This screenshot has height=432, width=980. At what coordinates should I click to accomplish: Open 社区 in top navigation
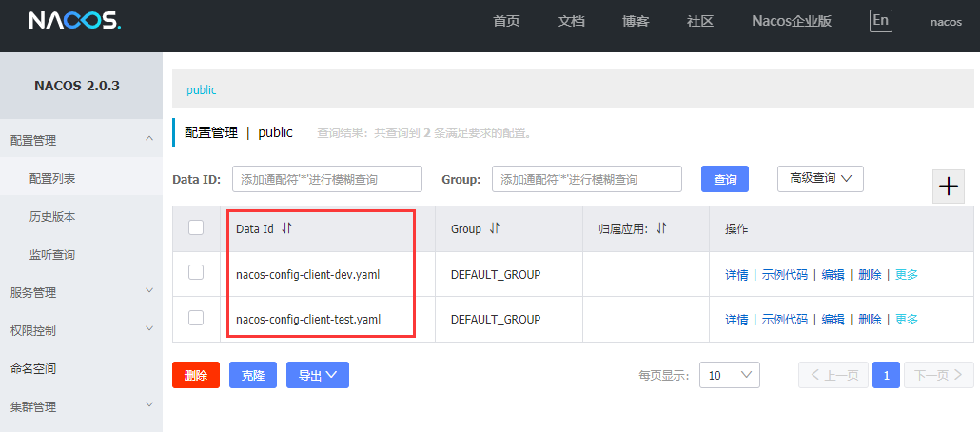700,21
